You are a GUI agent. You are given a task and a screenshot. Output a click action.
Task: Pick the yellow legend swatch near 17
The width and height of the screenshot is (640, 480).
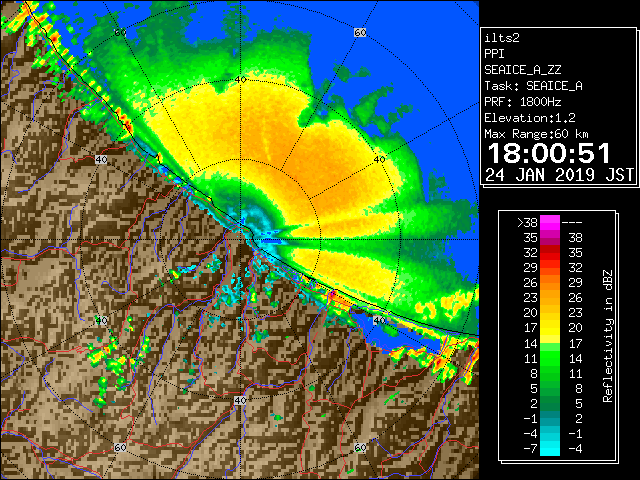click(550, 328)
